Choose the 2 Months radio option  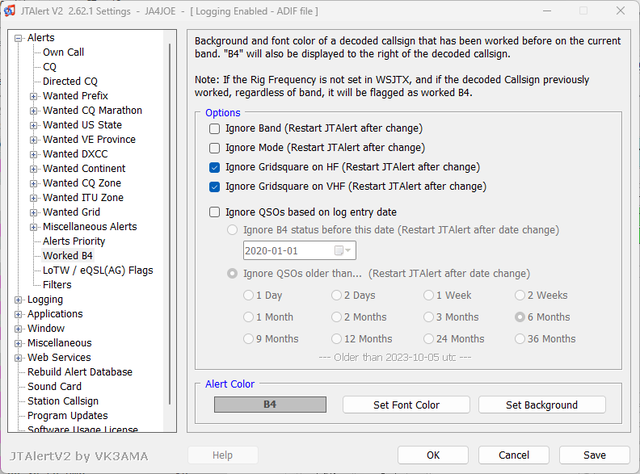point(336,317)
